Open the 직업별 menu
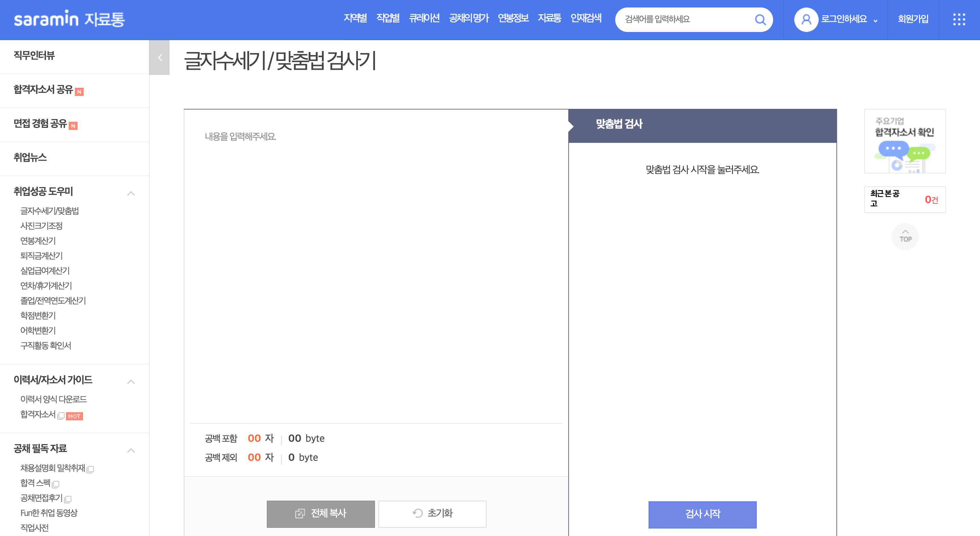Screen dimensions: 980x536 (388, 18)
